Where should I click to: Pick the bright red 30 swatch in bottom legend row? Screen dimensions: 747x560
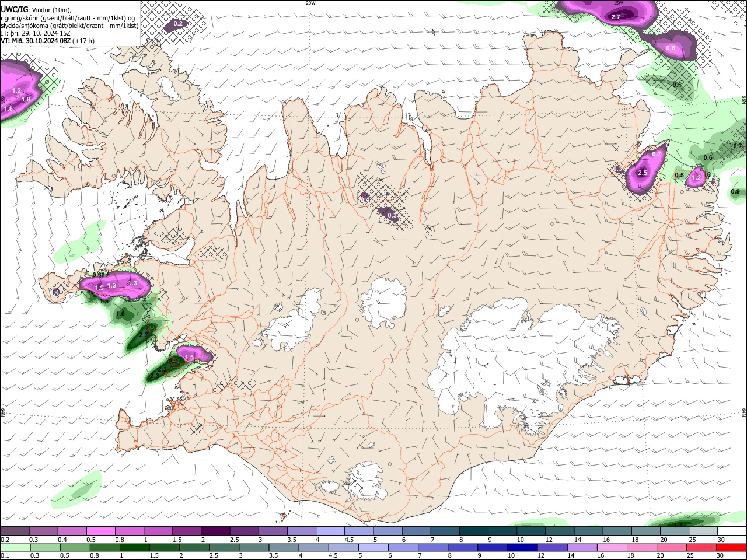click(x=732, y=547)
